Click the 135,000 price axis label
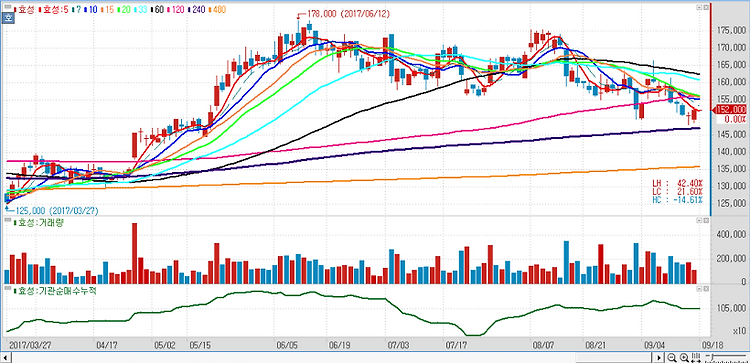The width and height of the screenshot is (750, 363). [731, 169]
